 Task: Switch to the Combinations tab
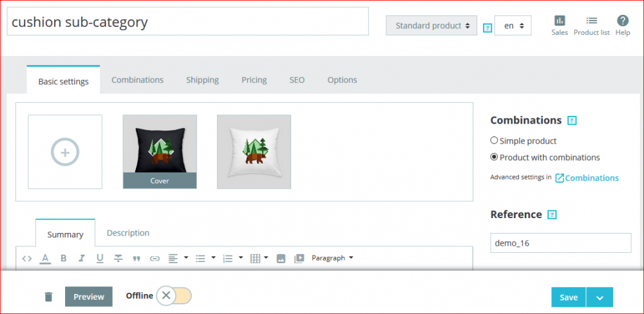tap(138, 80)
